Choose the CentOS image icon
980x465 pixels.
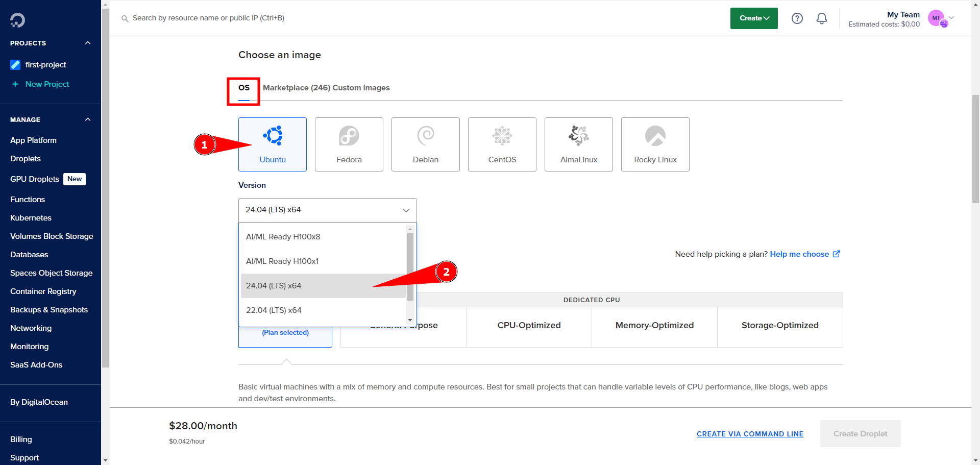(502, 136)
